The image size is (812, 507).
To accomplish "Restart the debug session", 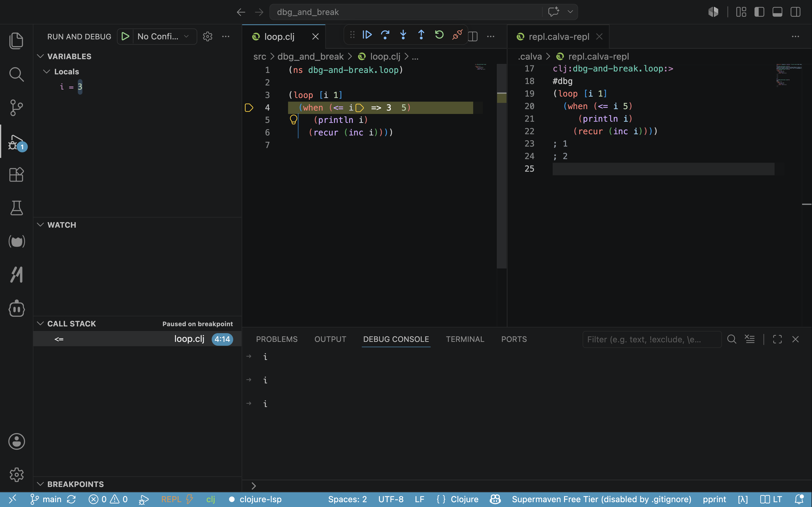I will pyautogui.click(x=439, y=35).
